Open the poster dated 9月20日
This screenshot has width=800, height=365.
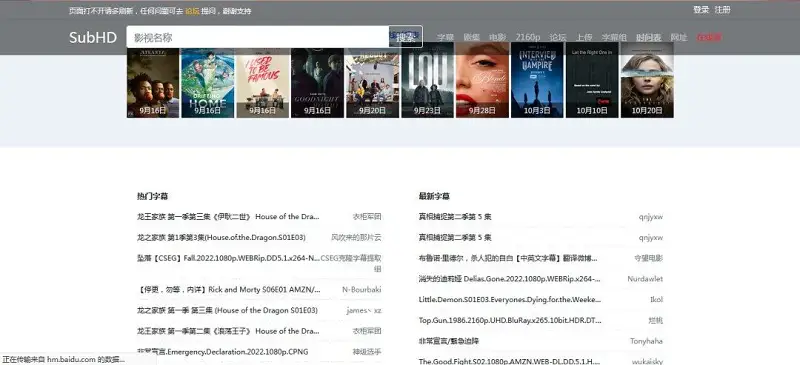pyautogui.click(x=372, y=83)
